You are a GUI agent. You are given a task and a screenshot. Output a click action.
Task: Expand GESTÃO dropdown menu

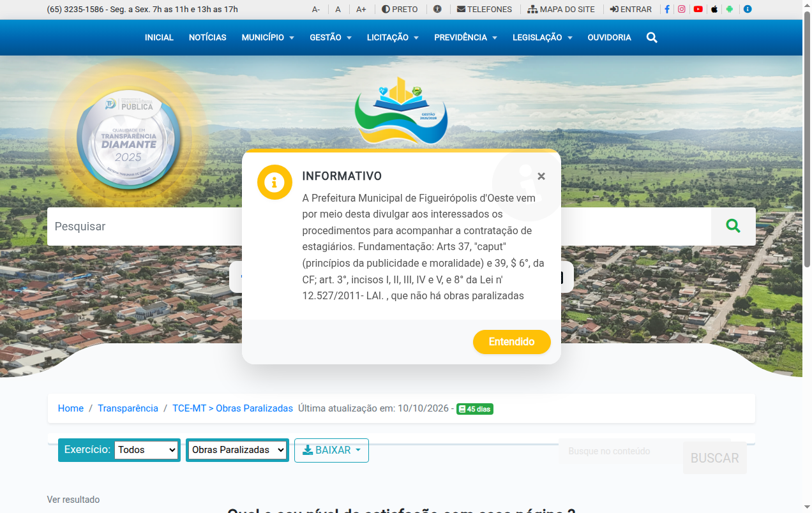click(331, 38)
